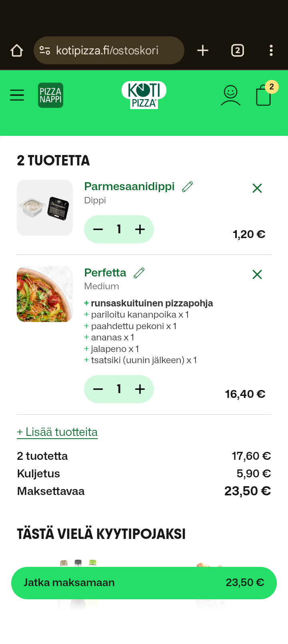
Task: Remove Parmesaanidippi from the cart
Action: 257,188
